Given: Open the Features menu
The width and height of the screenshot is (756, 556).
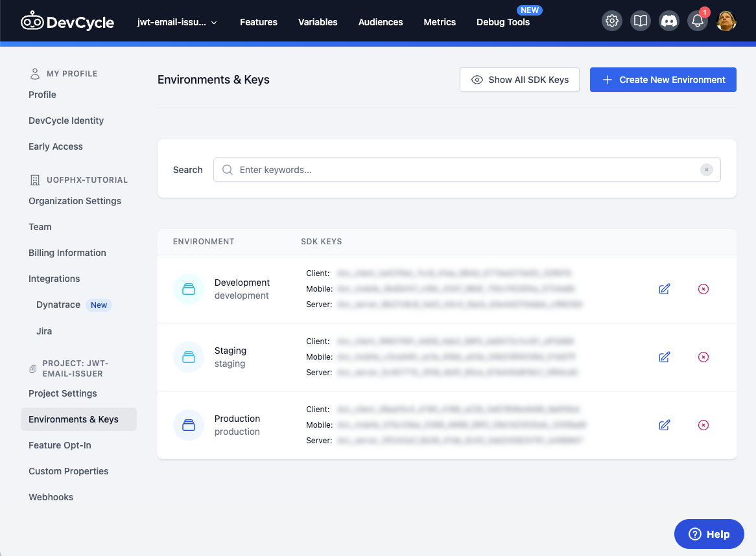Looking at the screenshot, I should coord(258,22).
